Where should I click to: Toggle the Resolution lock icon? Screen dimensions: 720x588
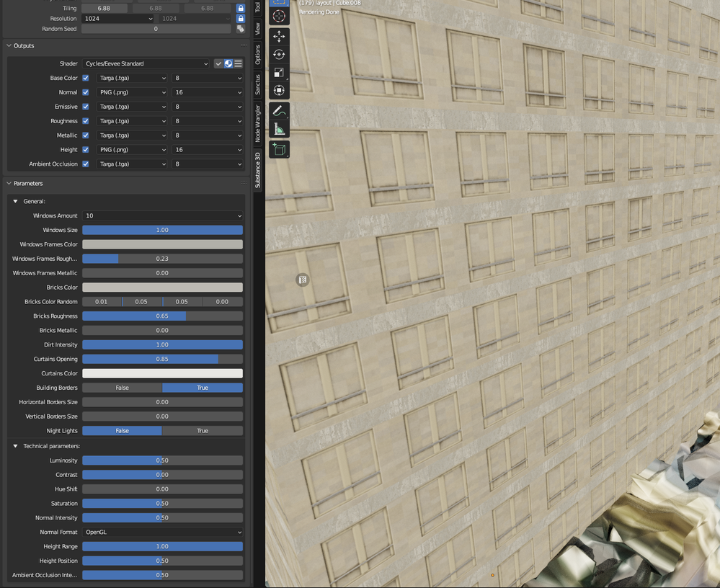241,18
